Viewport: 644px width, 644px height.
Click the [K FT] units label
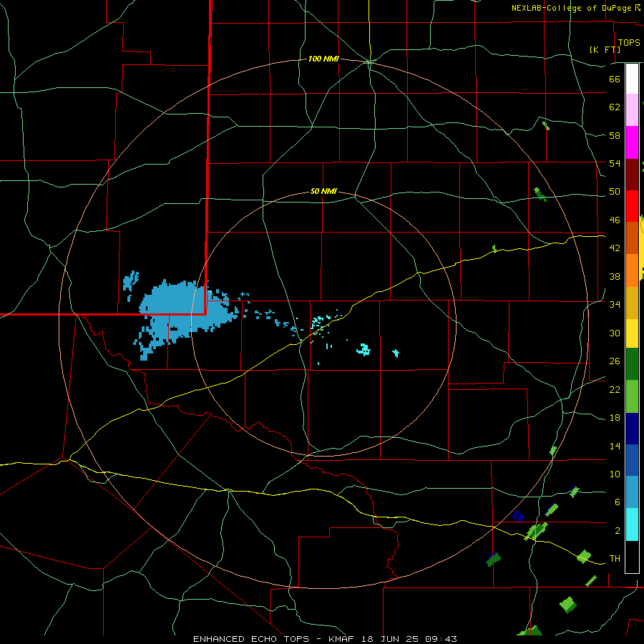point(605,49)
